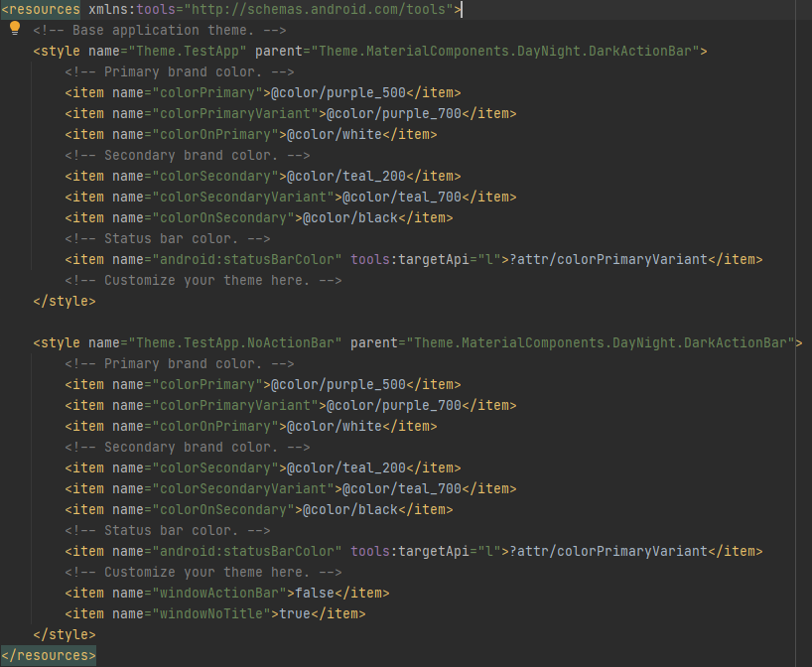Click the </style> tag right above </resources>
Image resolution: width=812 pixels, height=667 pixels.
point(65,635)
